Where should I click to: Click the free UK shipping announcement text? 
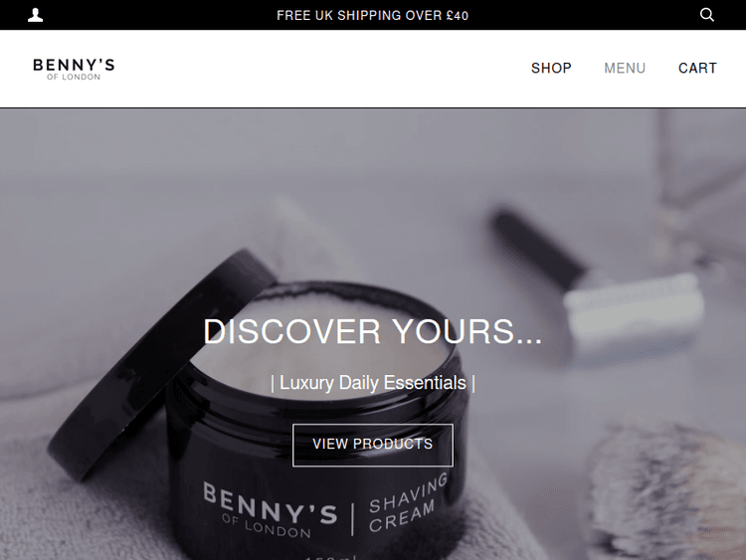point(373,15)
